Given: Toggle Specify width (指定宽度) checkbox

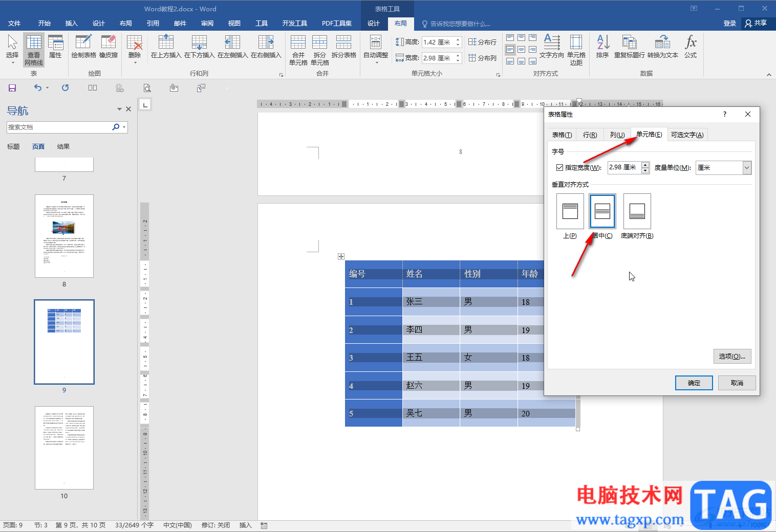Looking at the screenshot, I should click(x=559, y=168).
